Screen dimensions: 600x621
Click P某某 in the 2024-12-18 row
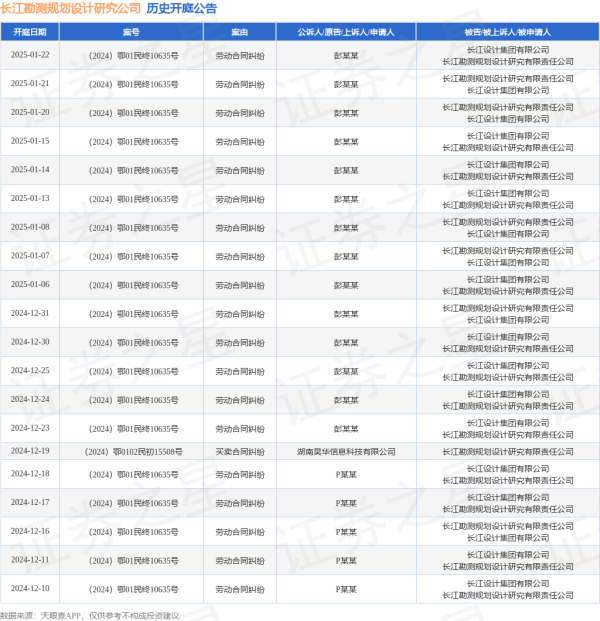point(346,475)
